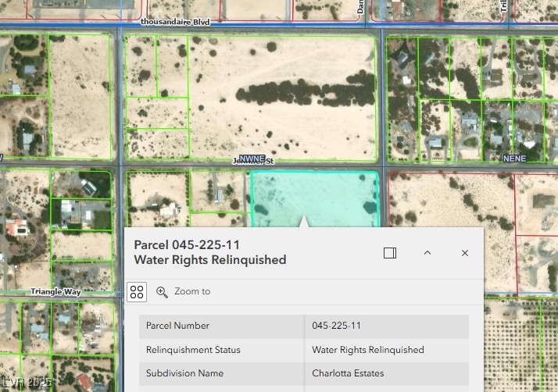Click the thousandaire Blvd street label
The image size is (558, 392).
pyautogui.click(x=175, y=23)
